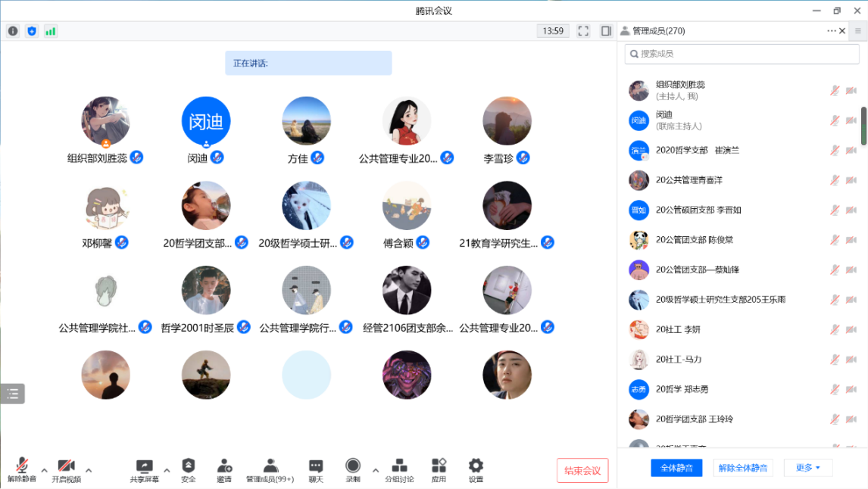868x489 pixels.
Task: Click the 结束会议 end meeting button
Action: tap(582, 470)
